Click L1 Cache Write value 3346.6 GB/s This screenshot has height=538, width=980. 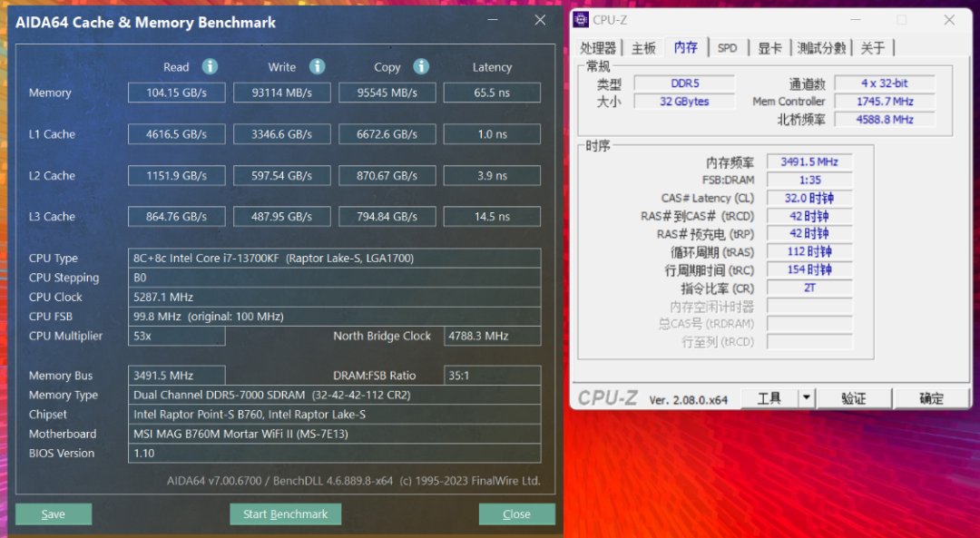[282, 133]
